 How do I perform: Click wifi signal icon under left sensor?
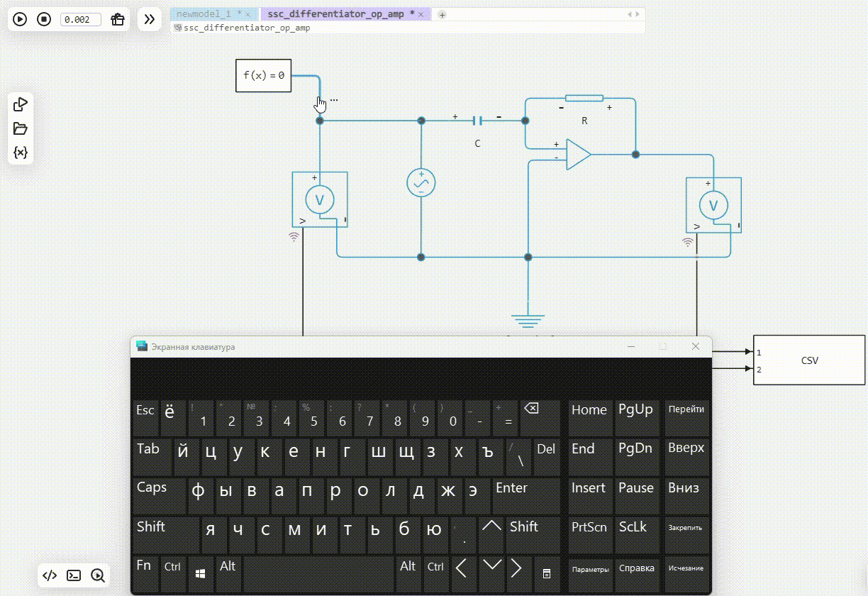point(294,237)
